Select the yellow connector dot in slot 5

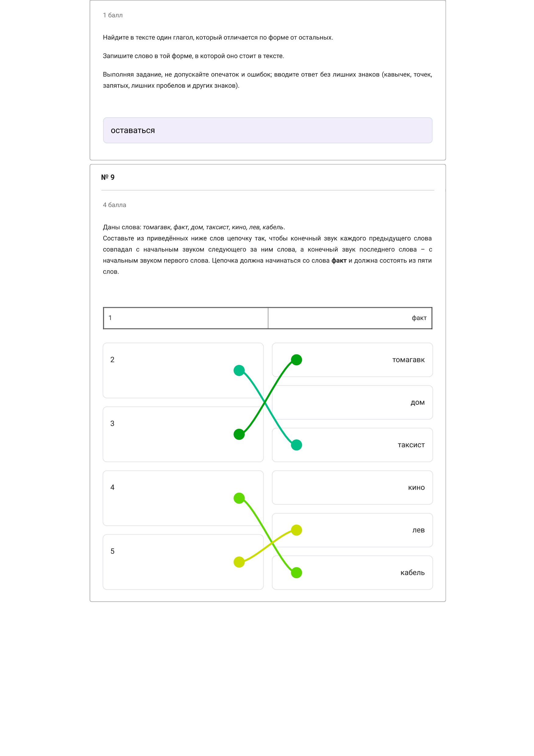(239, 562)
